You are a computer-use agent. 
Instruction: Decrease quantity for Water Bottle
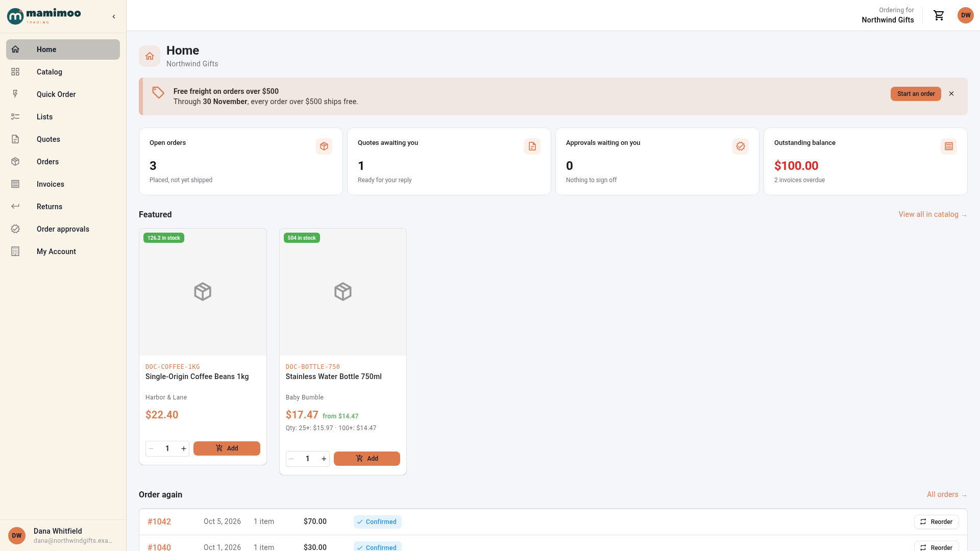click(291, 459)
